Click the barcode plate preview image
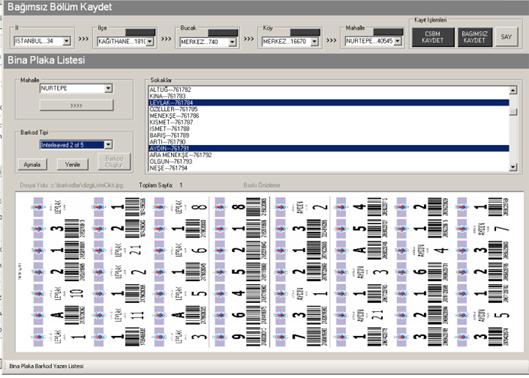 click(269, 272)
